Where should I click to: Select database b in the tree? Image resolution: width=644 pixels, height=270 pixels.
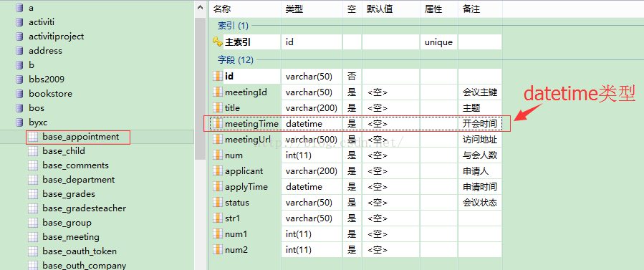click(32, 65)
